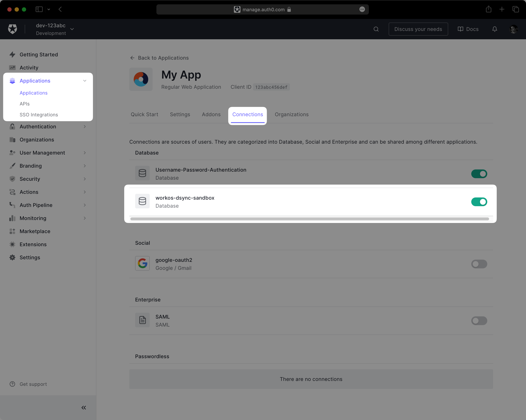Disable the workos-dsync-sandbox connection

point(479,202)
